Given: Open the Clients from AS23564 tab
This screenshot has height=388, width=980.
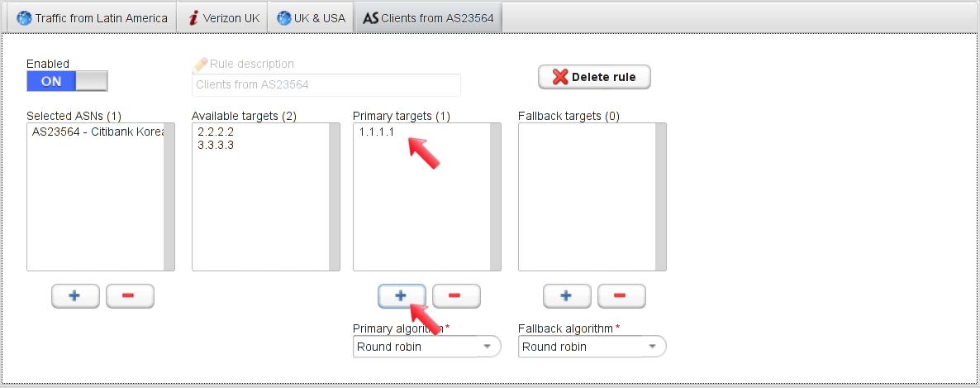Looking at the screenshot, I should click(428, 18).
